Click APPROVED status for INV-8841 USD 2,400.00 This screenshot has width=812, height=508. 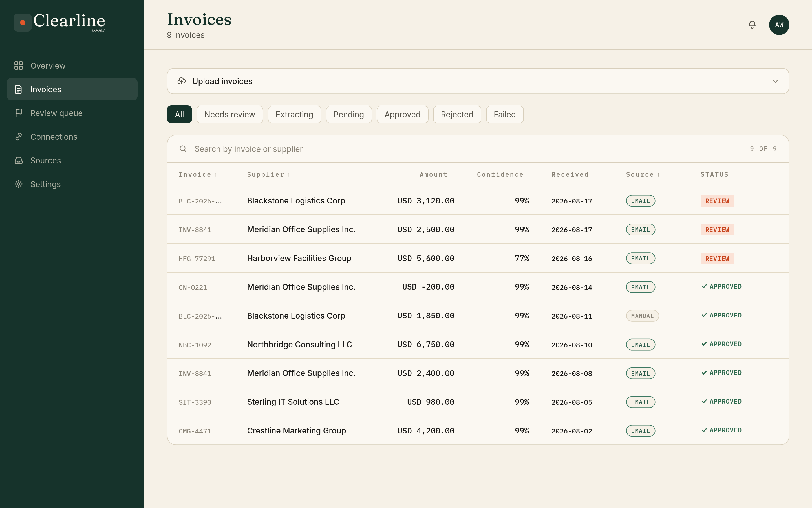point(721,373)
